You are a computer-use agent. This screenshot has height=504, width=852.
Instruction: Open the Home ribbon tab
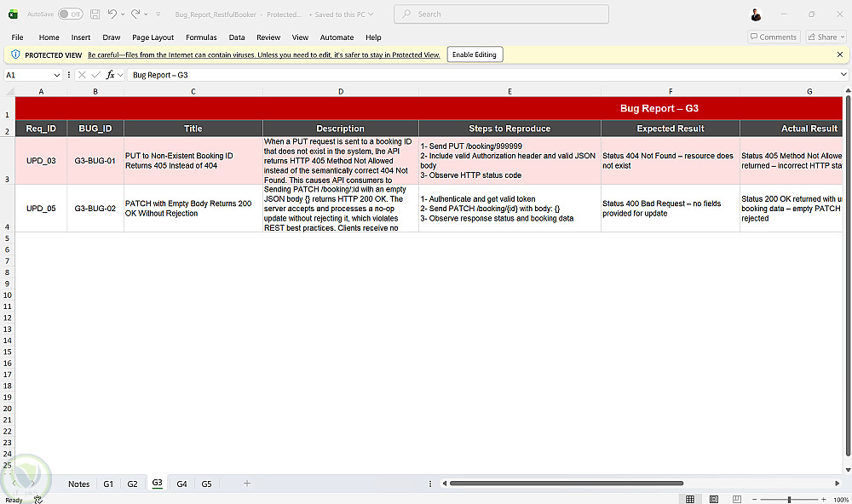click(x=49, y=37)
